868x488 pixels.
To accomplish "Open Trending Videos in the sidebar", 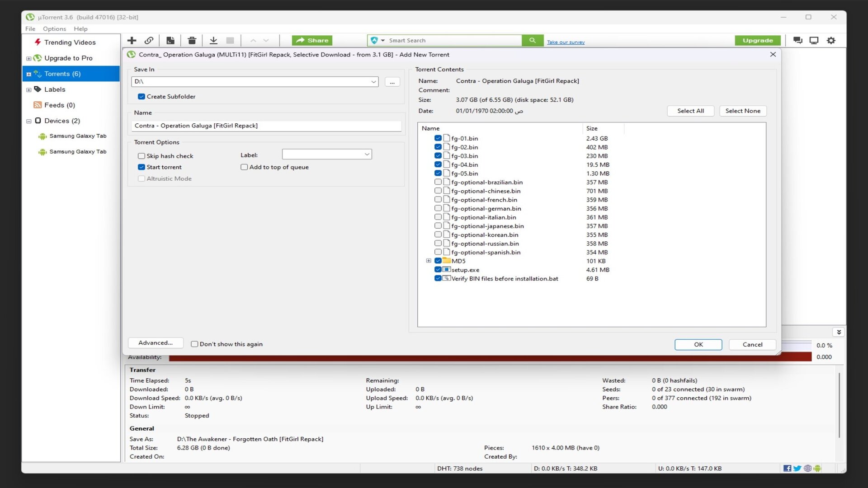I will click(70, 42).
